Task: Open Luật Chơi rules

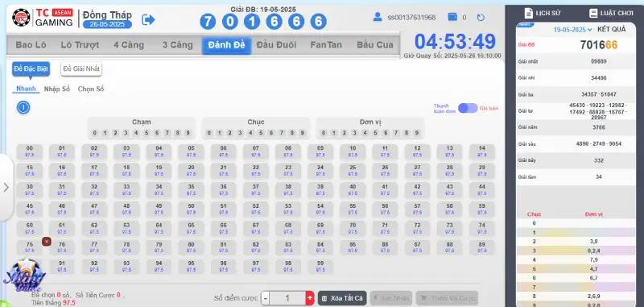Action: tap(611, 13)
